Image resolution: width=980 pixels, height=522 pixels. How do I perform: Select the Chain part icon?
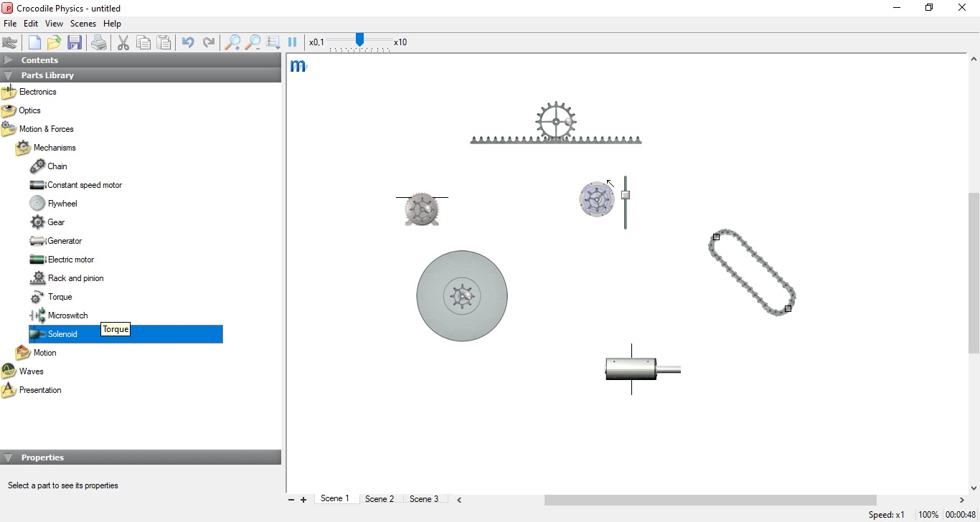[x=37, y=166]
